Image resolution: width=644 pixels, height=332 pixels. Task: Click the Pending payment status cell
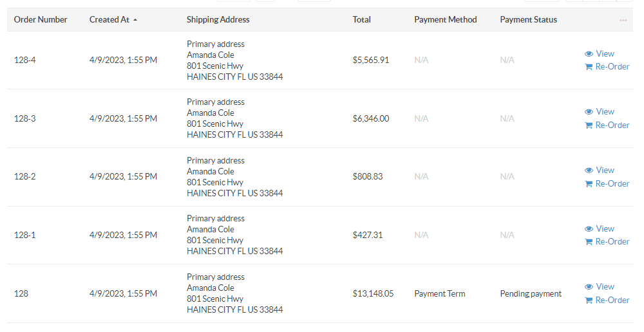tap(531, 294)
